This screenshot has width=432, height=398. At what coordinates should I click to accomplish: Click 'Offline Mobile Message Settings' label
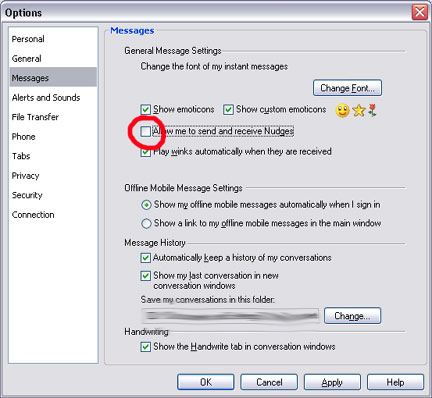183,188
